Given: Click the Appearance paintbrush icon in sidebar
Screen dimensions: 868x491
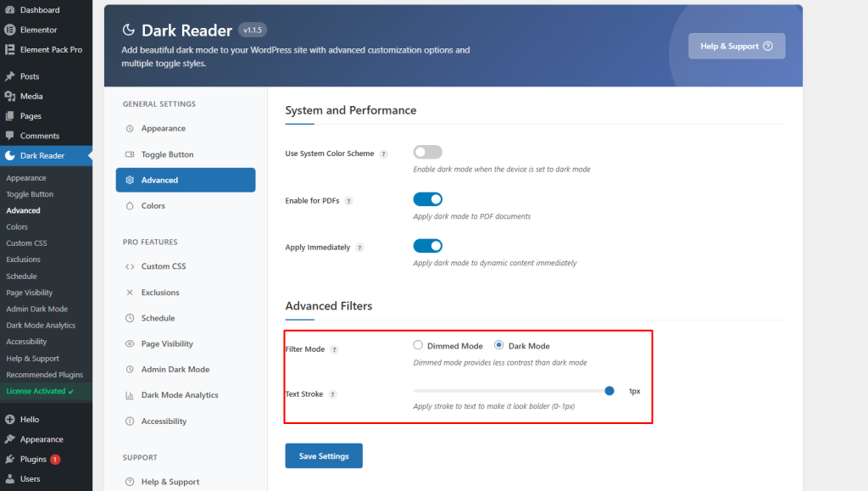Looking at the screenshot, I should point(10,439).
